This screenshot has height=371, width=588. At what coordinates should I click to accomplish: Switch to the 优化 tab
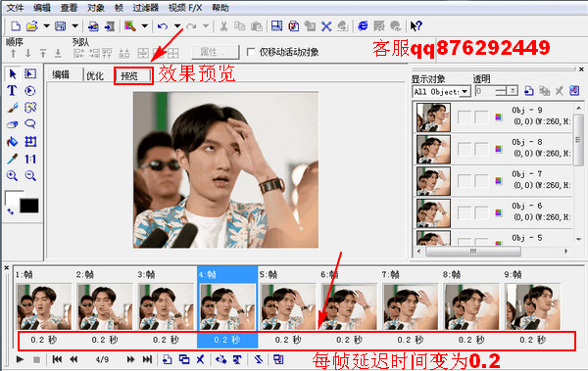pos(94,75)
